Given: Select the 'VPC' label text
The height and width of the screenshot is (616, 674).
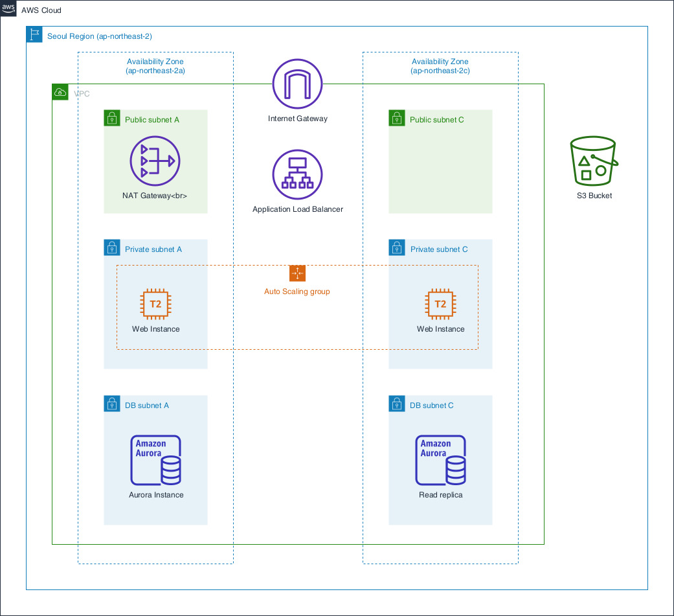Looking at the screenshot, I should [x=82, y=94].
